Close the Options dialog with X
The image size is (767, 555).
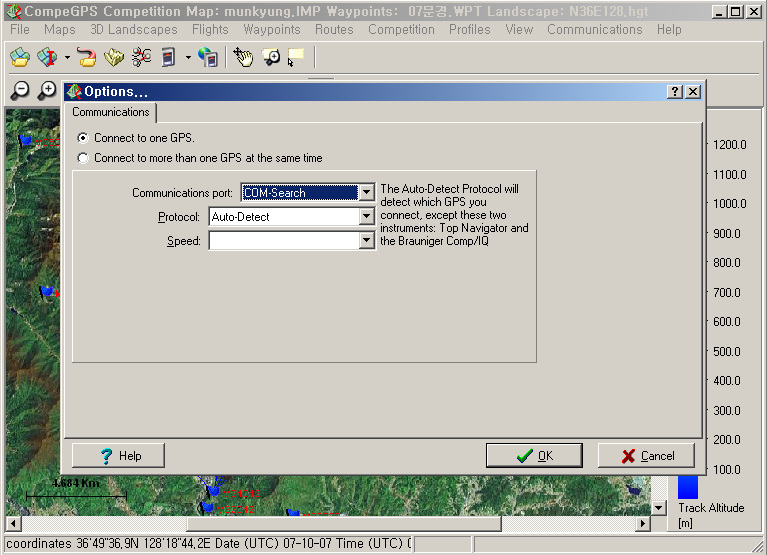tap(693, 91)
